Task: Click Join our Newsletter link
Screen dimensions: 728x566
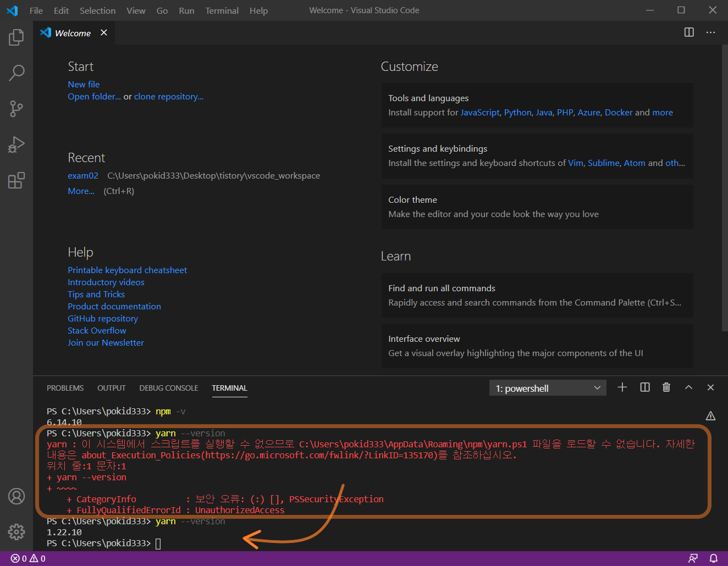Action: (x=106, y=342)
